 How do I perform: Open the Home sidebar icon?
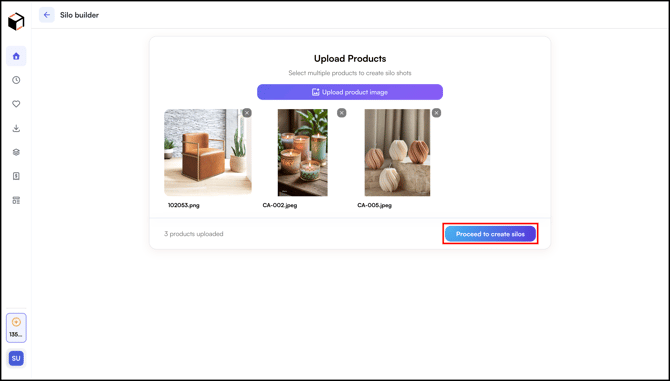coord(16,56)
